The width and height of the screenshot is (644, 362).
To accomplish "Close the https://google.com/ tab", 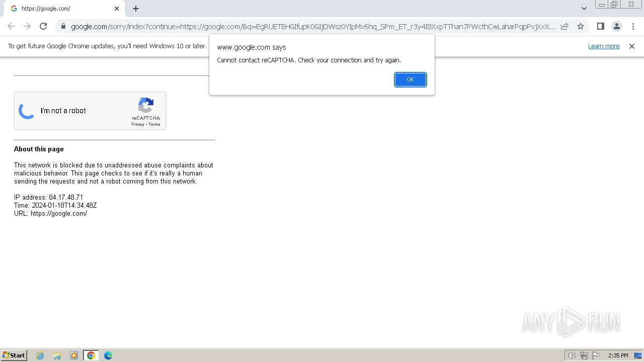I will 117,9.
